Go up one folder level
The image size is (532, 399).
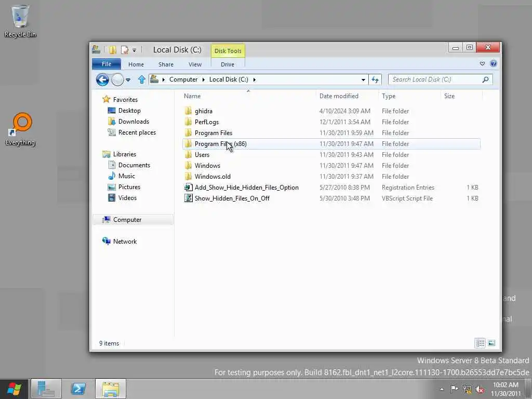(141, 79)
